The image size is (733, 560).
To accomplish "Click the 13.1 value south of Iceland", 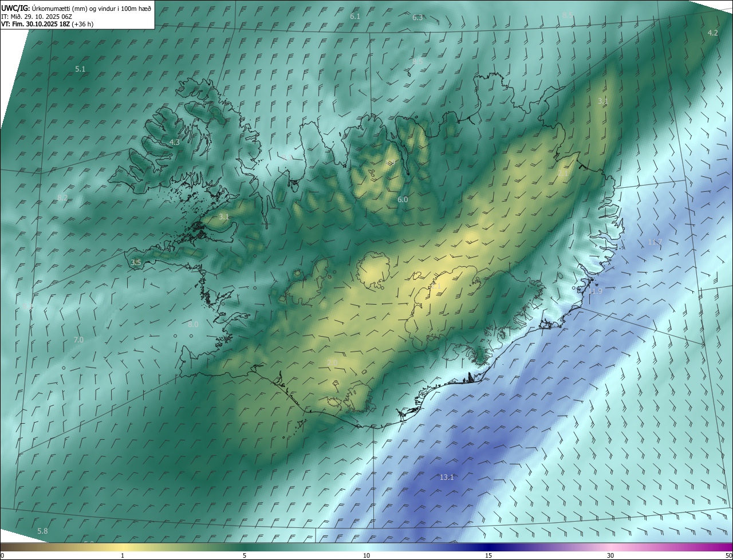I will click(x=447, y=478).
